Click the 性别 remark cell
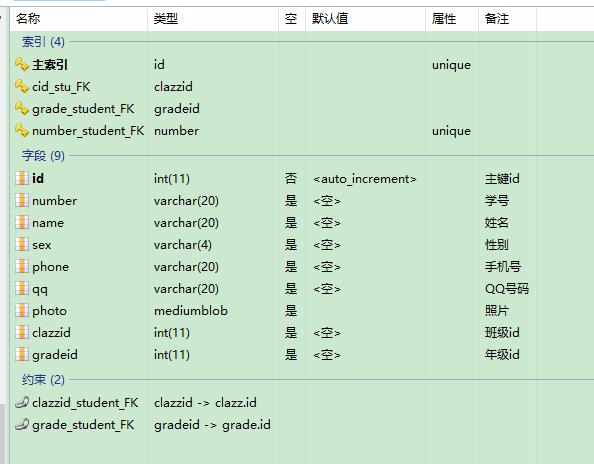 coord(497,244)
